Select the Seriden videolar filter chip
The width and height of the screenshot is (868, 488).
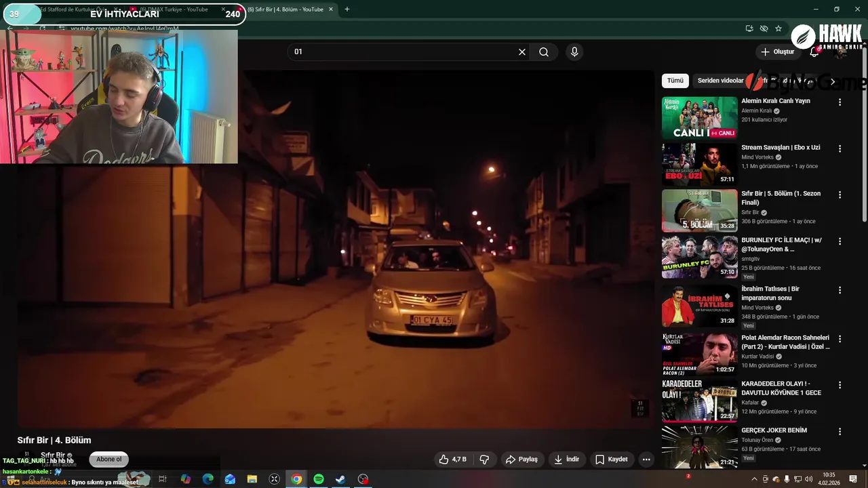[x=720, y=81]
